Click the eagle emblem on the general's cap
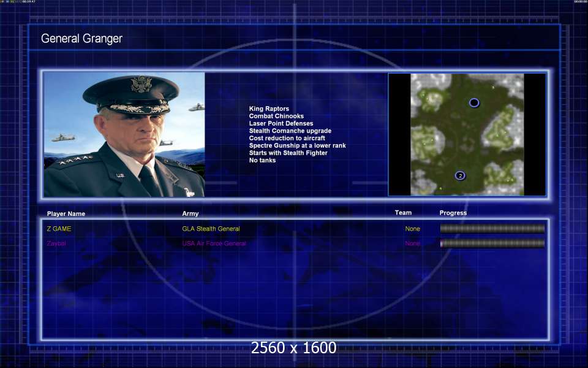This screenshot has width=588, height=368. point(140,83)
